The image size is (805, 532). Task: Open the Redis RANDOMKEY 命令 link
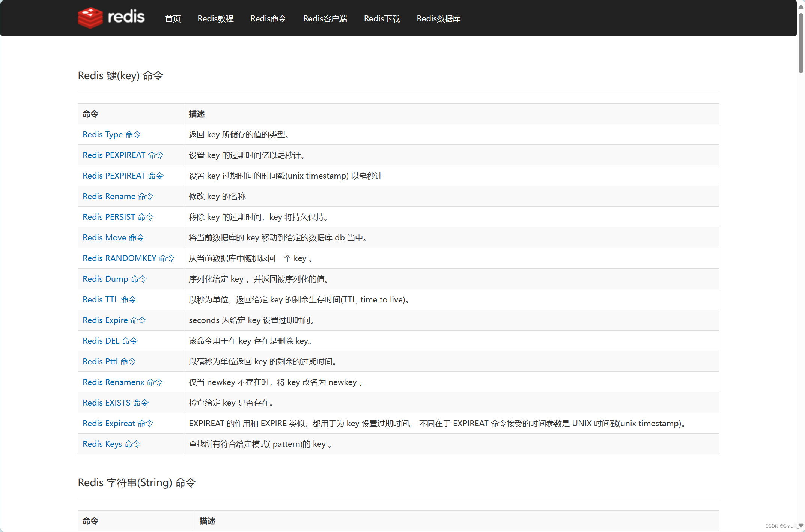[128, 258]
